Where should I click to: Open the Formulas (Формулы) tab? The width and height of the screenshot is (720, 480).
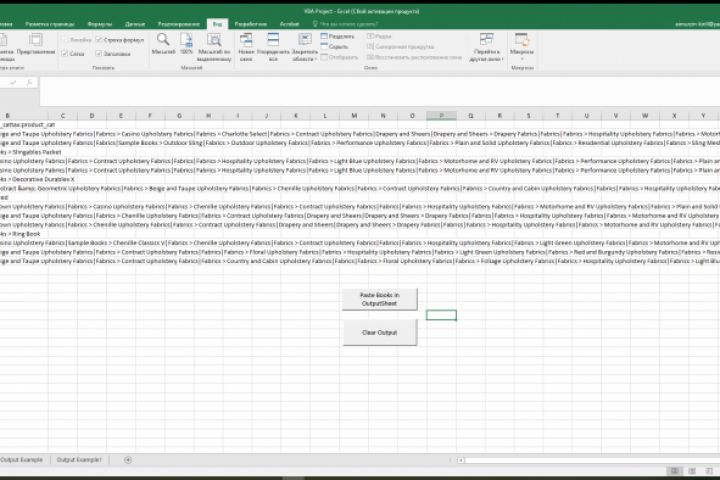tap(100, 24)
